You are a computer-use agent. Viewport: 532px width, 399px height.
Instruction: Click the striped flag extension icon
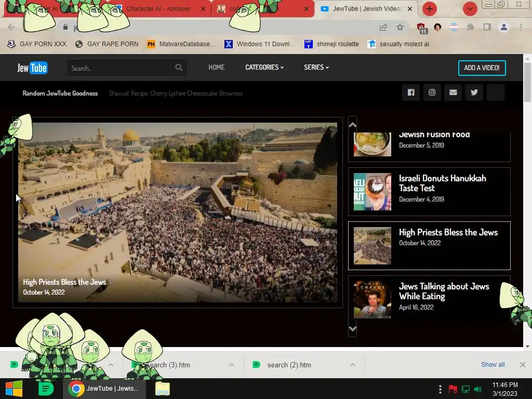[x=454, y=27]
